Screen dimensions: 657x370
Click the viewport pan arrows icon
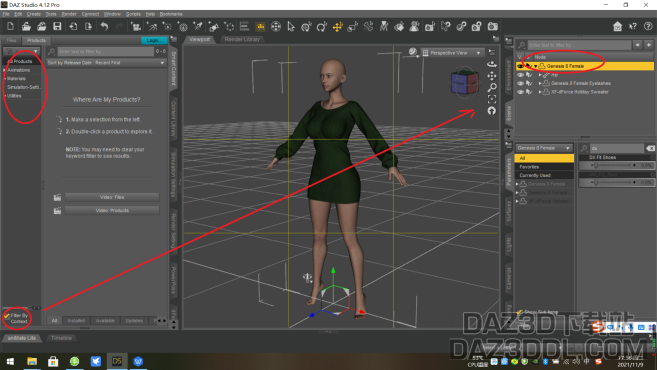[x=492, y=76]
